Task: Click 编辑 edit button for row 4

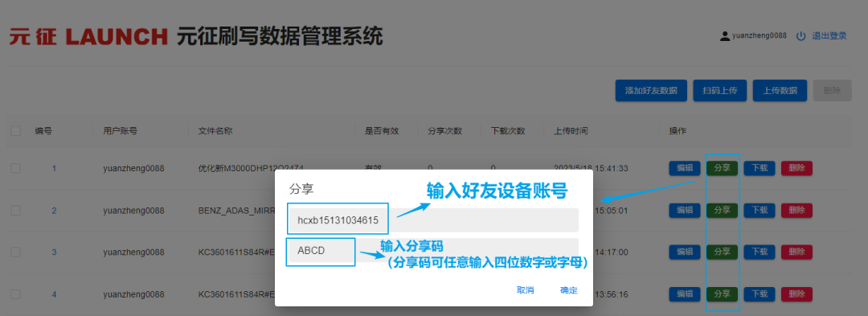Action: pos(685,294)
